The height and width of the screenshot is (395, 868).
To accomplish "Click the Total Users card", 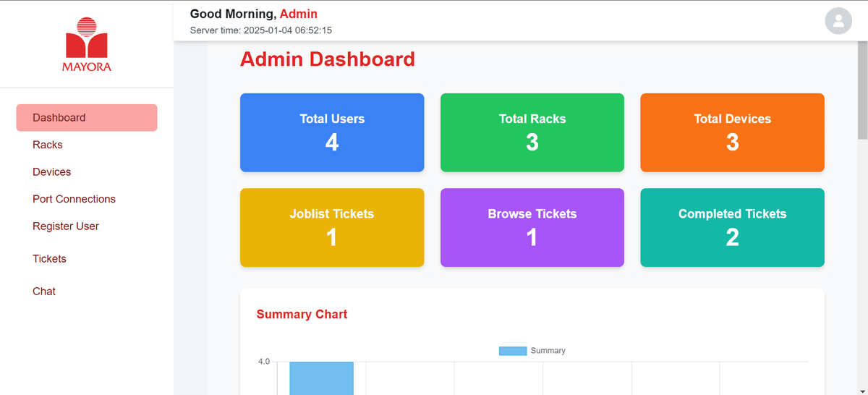I will click(332, 132).
